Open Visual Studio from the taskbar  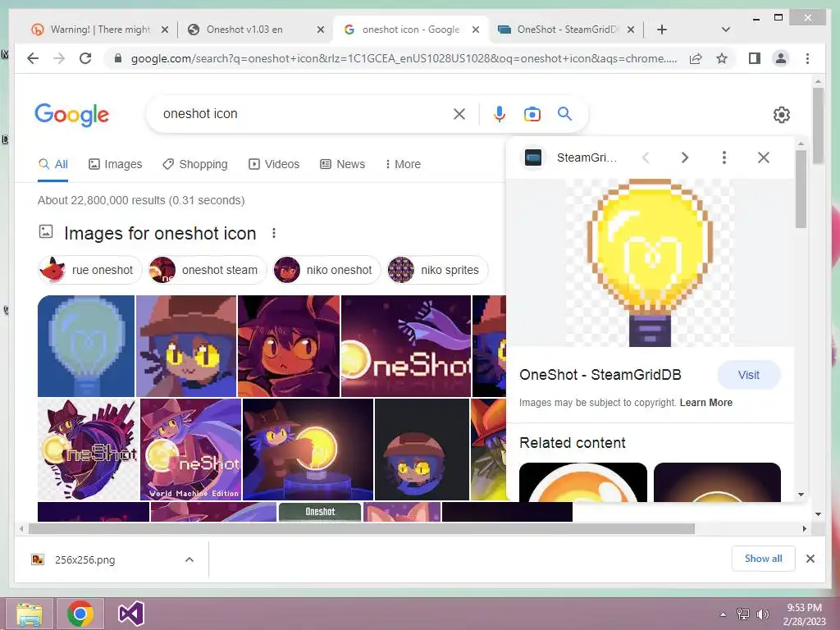[x=130, y=614]
